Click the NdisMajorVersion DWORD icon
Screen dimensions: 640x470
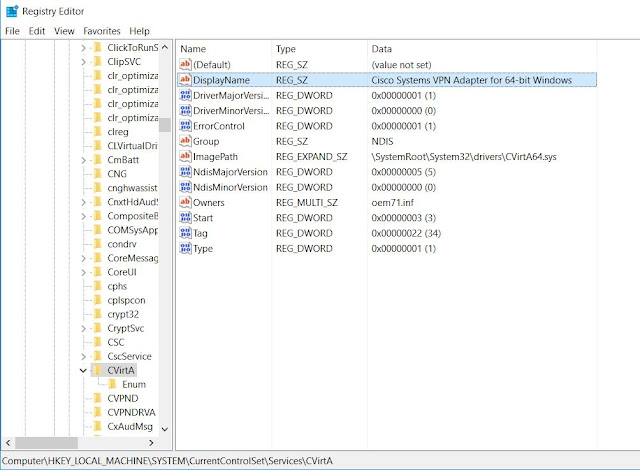click(185, 172)
